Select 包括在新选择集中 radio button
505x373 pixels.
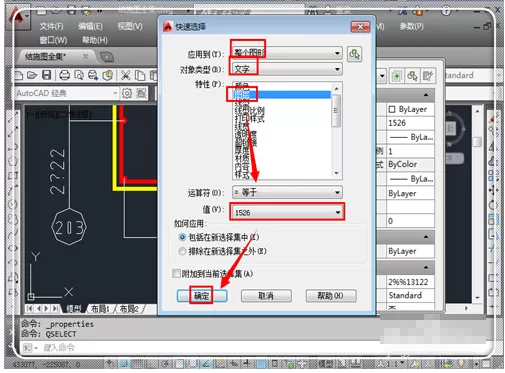tap(182, 237)
